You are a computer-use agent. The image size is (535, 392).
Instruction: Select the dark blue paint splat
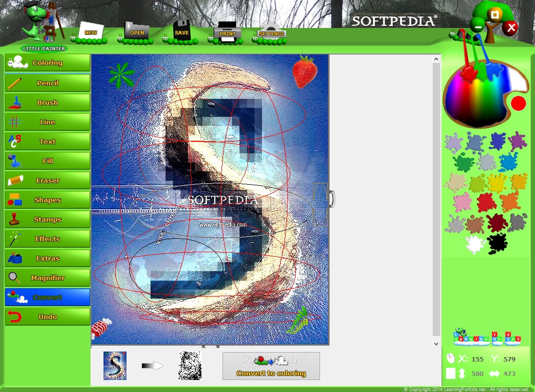[x=497, y=141]
